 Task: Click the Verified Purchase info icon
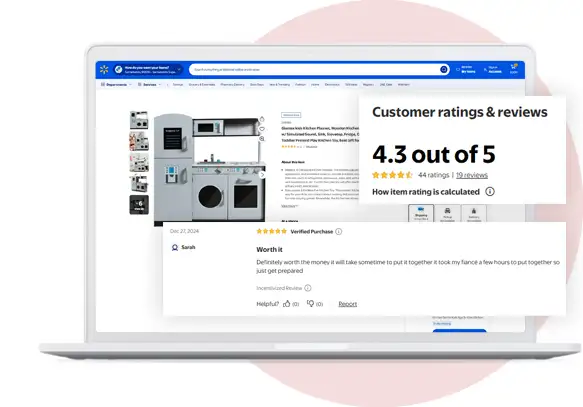338,232
